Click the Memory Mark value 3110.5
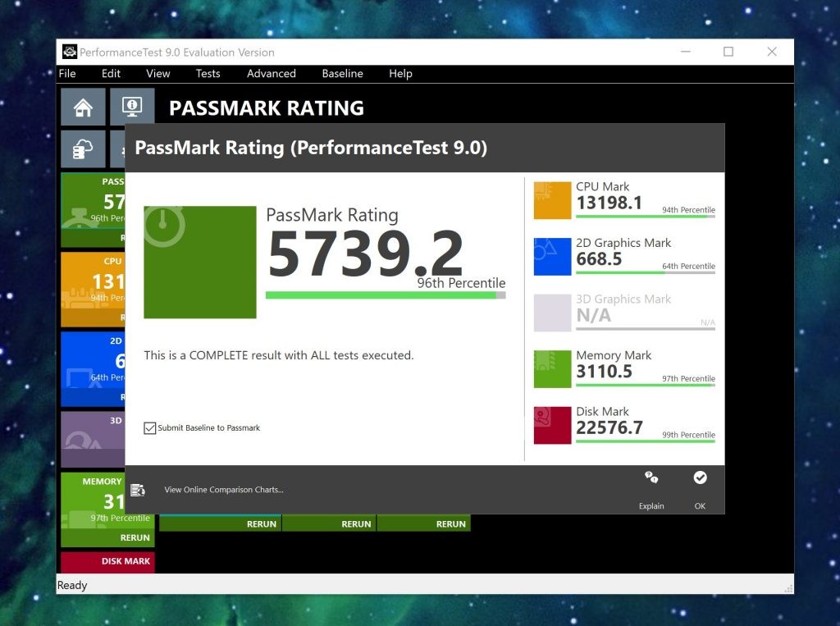 point(605,372)
